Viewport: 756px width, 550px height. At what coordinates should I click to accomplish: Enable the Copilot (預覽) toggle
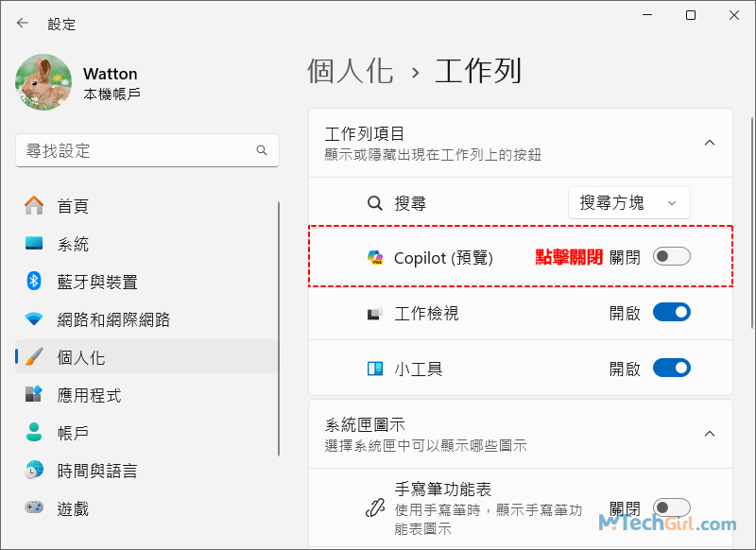coord(671,255)
